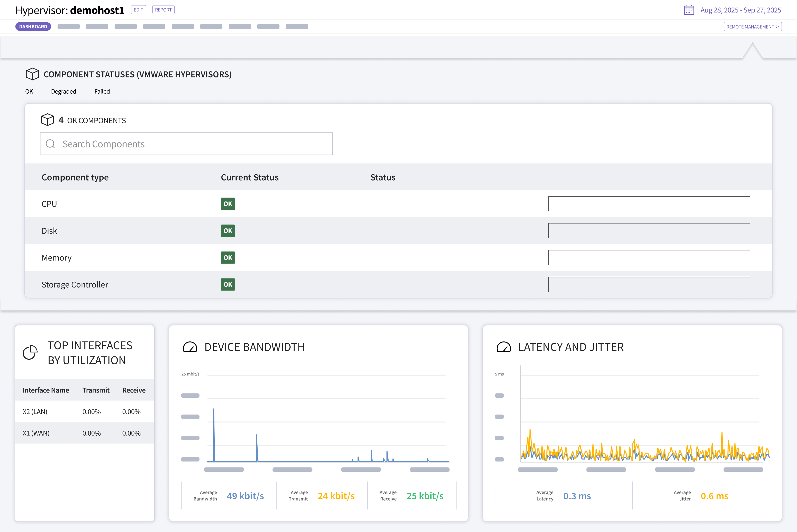Click the Edit button next to demohost1

click(x=138, y=10)
